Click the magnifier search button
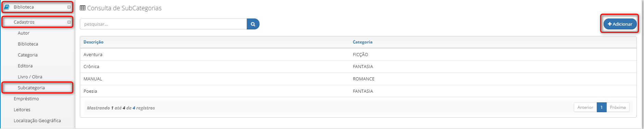 tap(253, 24)
